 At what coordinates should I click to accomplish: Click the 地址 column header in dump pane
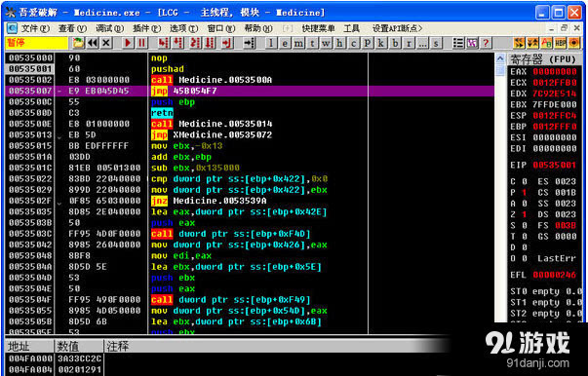click(29, 347)
